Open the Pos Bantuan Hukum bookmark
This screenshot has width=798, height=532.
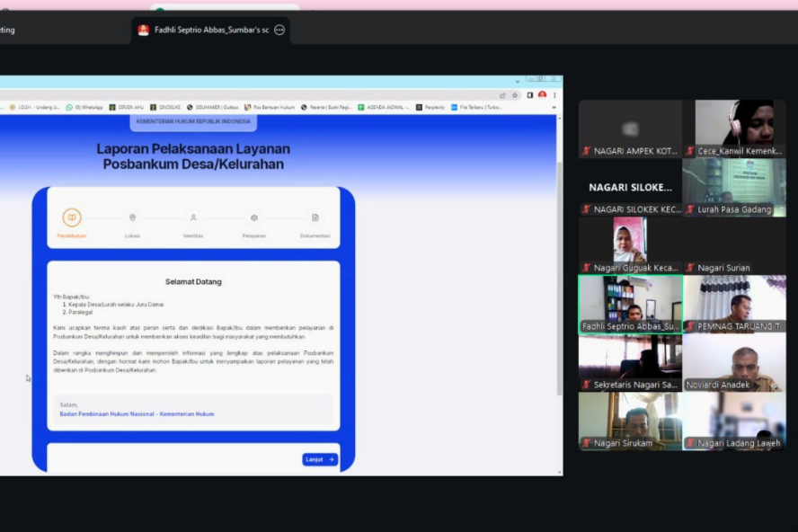270,107
